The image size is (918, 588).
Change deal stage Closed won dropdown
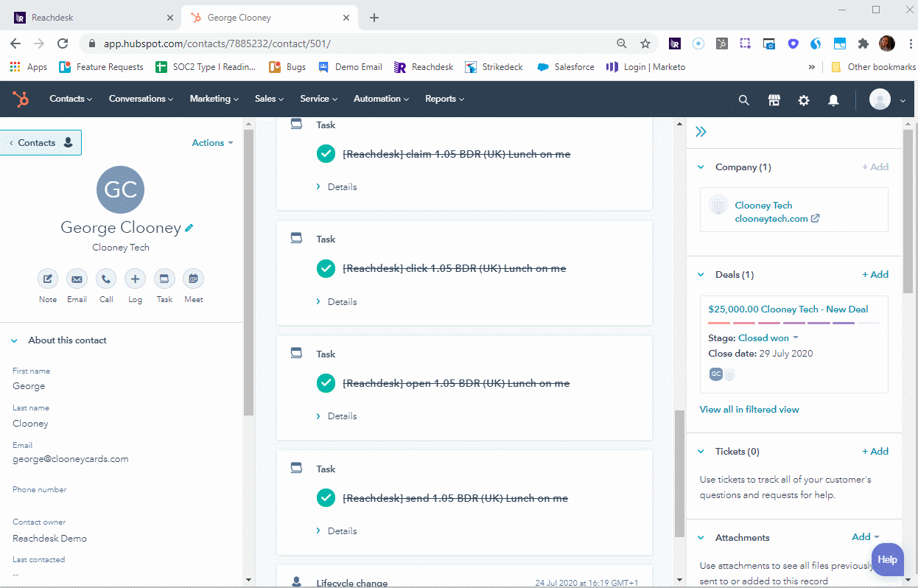(x=768, y=338)
